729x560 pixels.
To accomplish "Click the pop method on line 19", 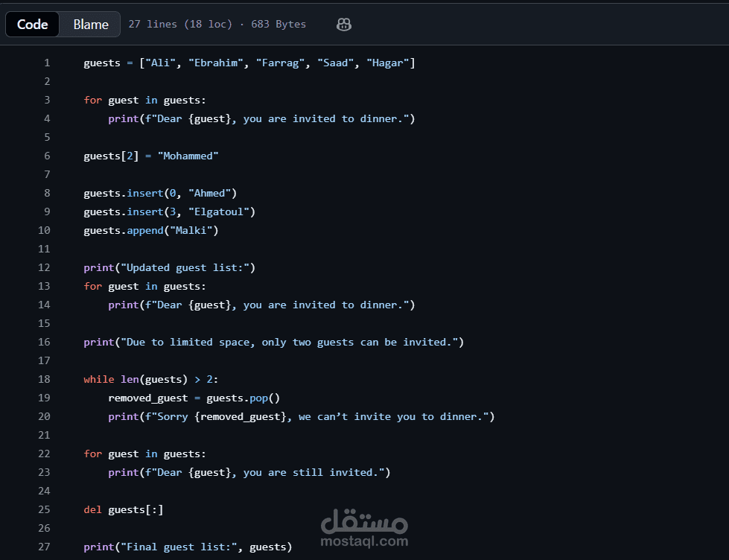I will [258, 398].
